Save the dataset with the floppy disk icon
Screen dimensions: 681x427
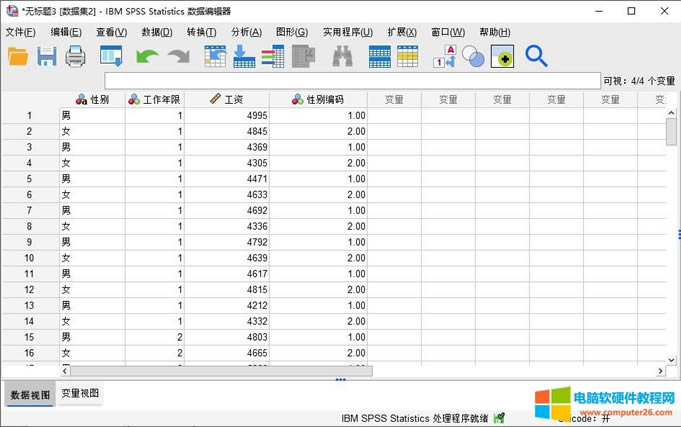pyautogui.click(x=46, y=57)
